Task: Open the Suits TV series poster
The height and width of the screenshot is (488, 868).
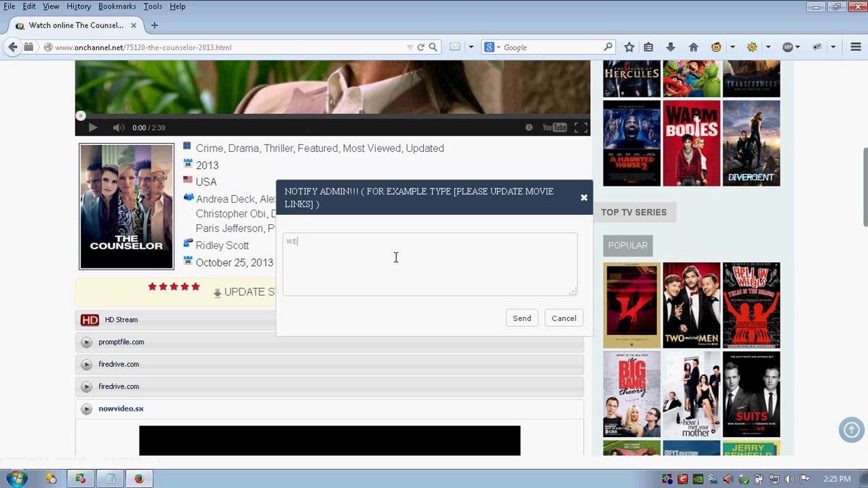Action: (751, 394)
